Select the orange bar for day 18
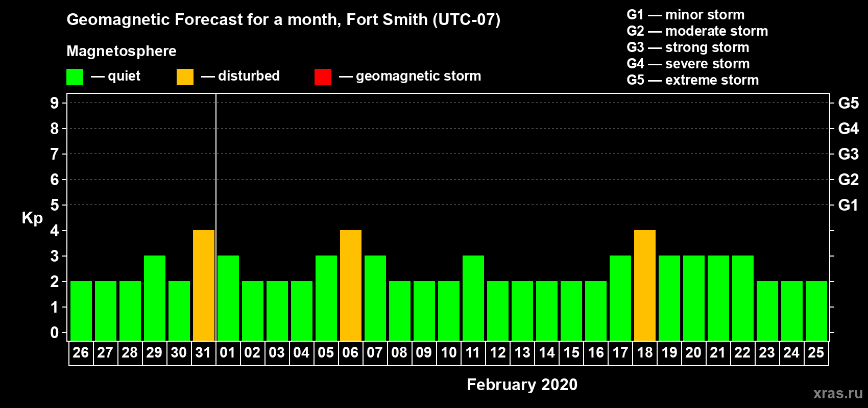This screenshot has height=408, width=868. point(645,286)
